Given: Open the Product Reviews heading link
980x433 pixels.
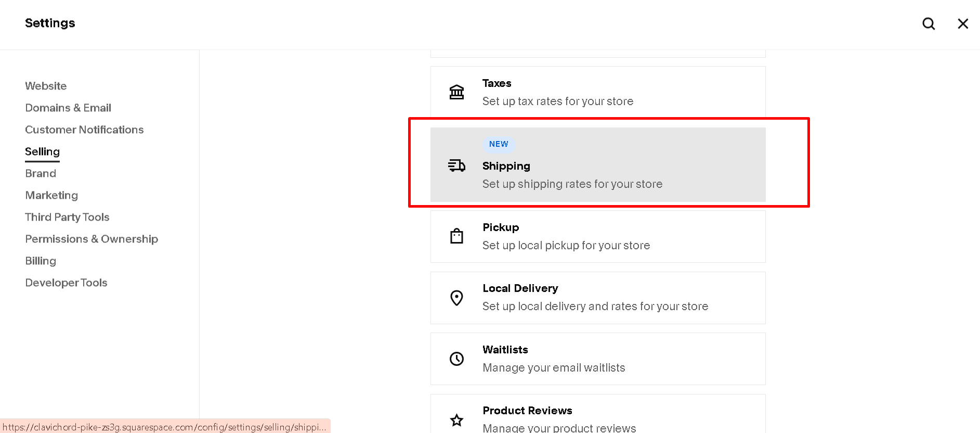Looking at the screenshot, I should (527, 411).
